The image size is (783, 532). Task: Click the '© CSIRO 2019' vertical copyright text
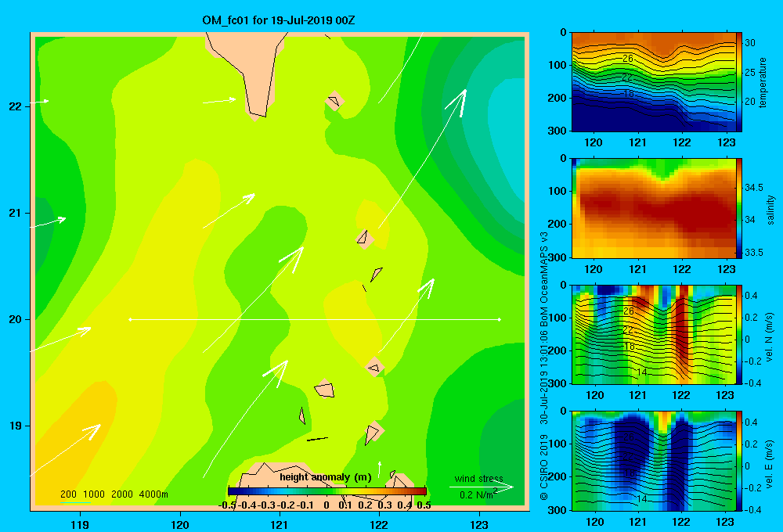pos(544,467)
